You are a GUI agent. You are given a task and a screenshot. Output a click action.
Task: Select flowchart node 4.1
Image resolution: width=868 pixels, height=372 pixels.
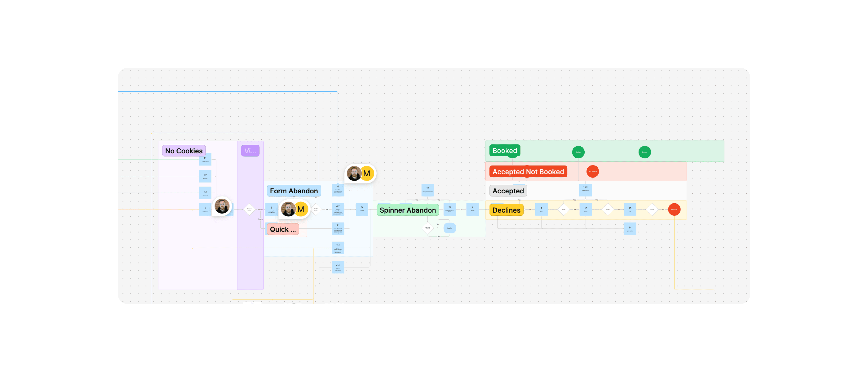point(338,229)
